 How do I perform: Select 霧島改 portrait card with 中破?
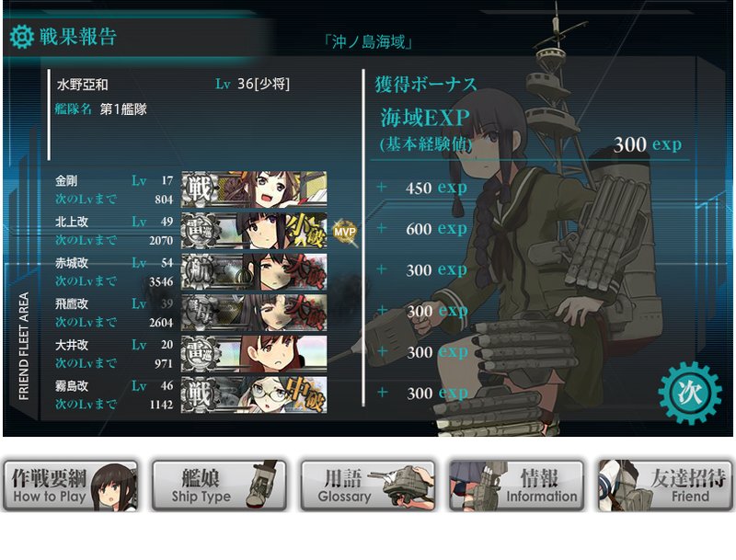[254, 394]
